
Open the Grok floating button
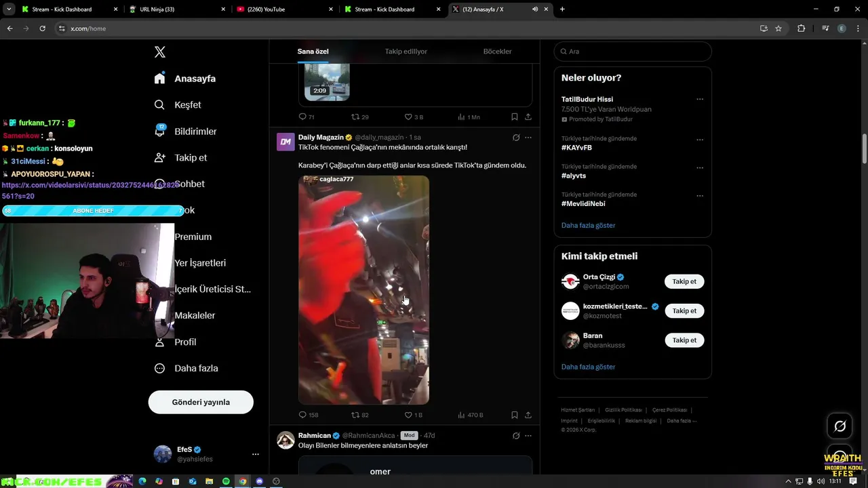pos(840,426)
